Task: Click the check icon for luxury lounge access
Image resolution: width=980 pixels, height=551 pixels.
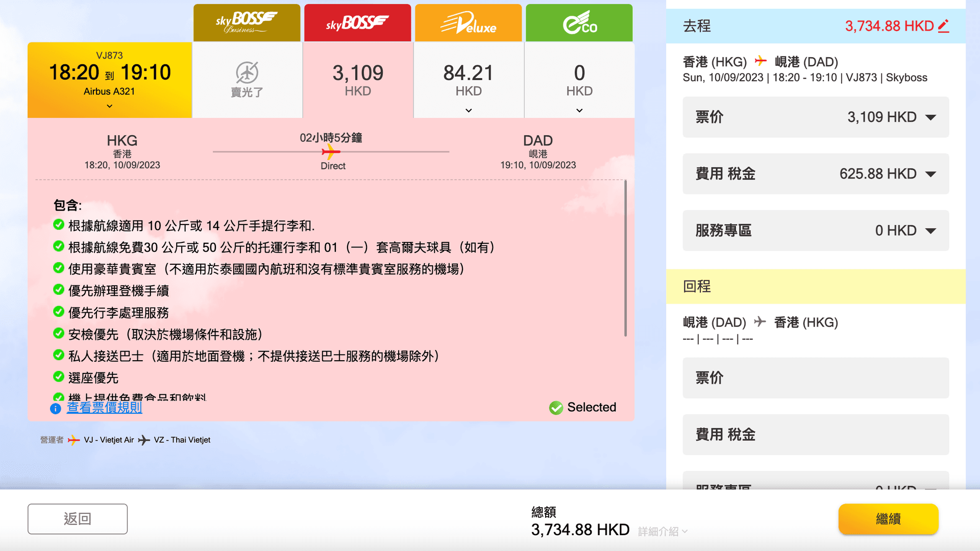Action: coord(59,268)
